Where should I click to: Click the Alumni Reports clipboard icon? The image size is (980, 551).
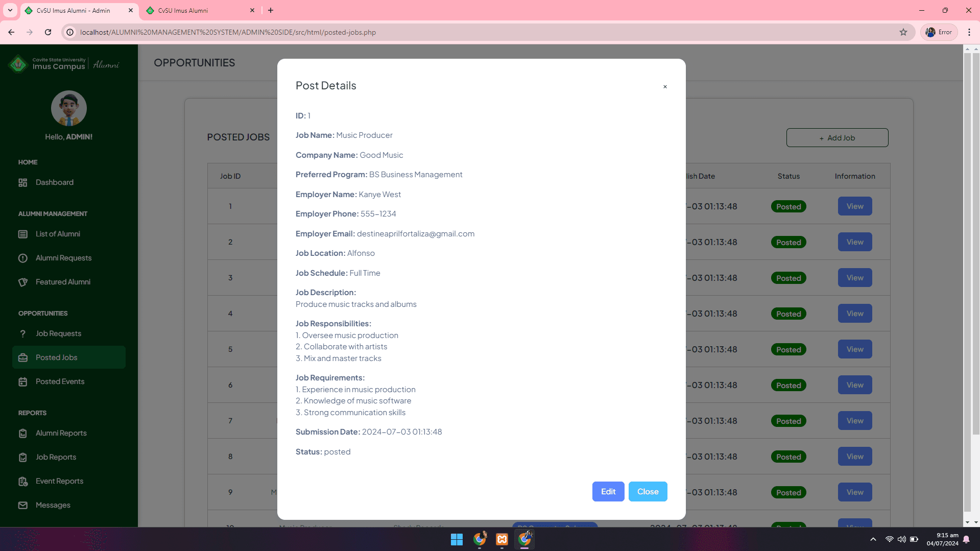click(x=23, y=434)
